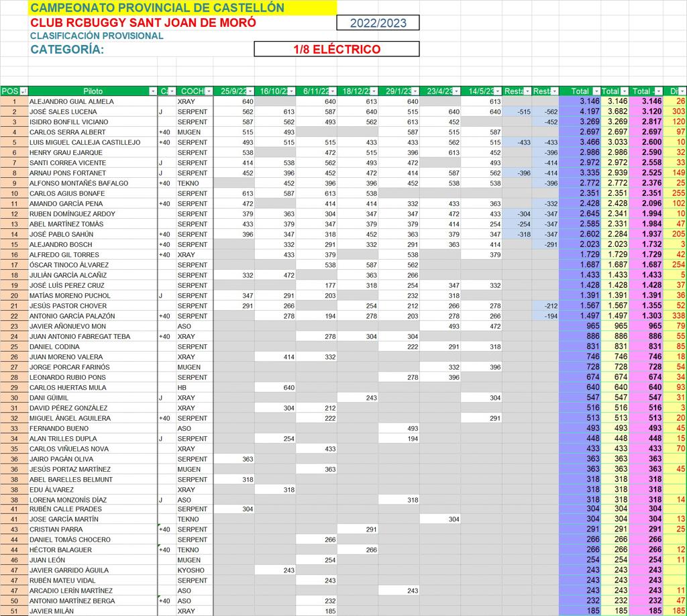
Task: Select the 1/8 ELÉCTRICO category cell
Action: point(337,49)
